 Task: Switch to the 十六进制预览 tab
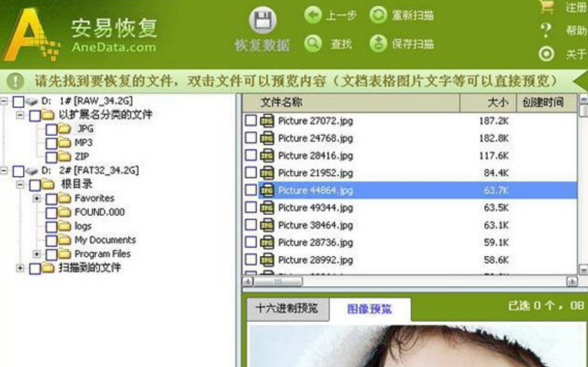pos(287,309)
